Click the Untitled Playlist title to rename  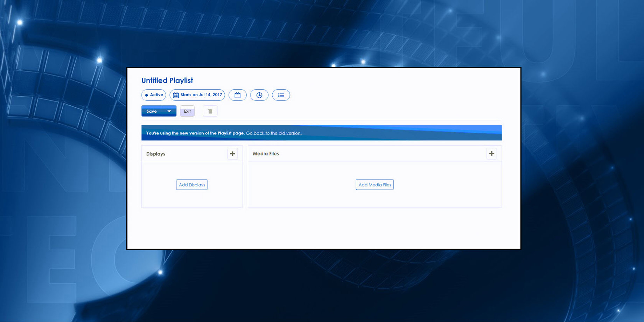coord(167,80)
